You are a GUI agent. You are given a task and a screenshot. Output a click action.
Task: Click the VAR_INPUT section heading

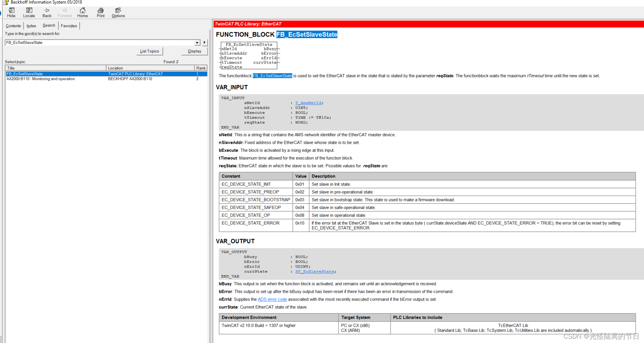pos(232,87)
